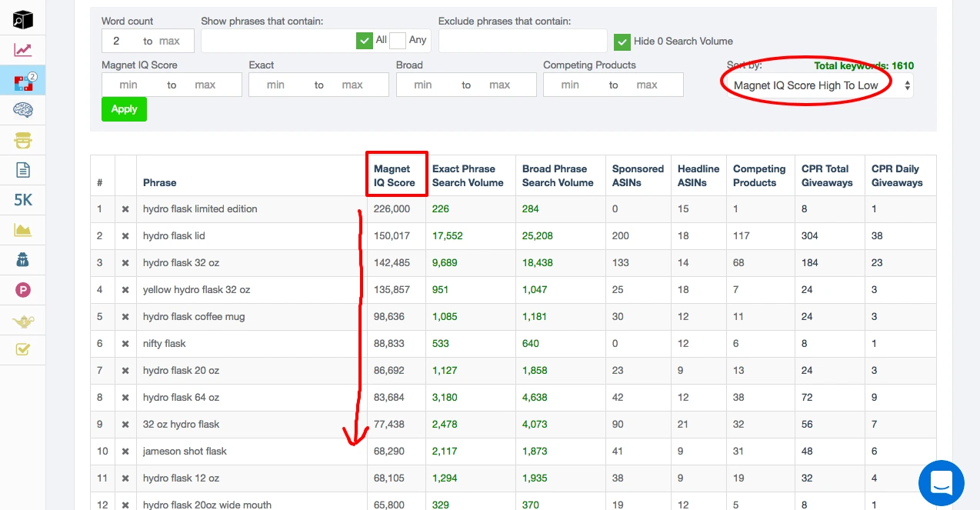Open the black box search tool icon

23,20
